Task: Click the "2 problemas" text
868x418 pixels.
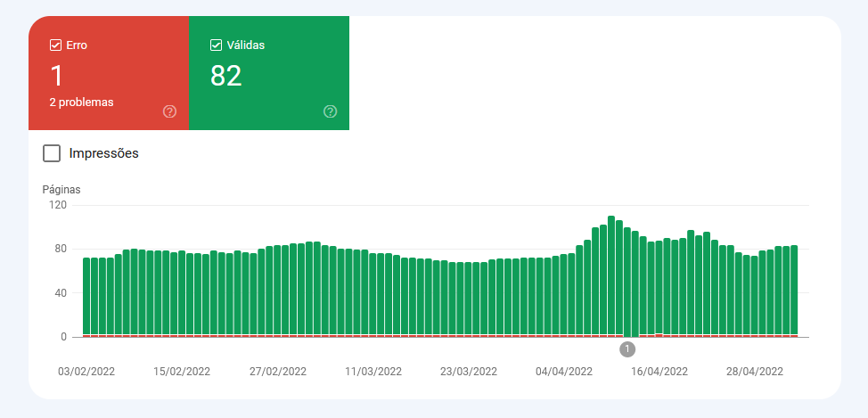Action: (82, 102)
